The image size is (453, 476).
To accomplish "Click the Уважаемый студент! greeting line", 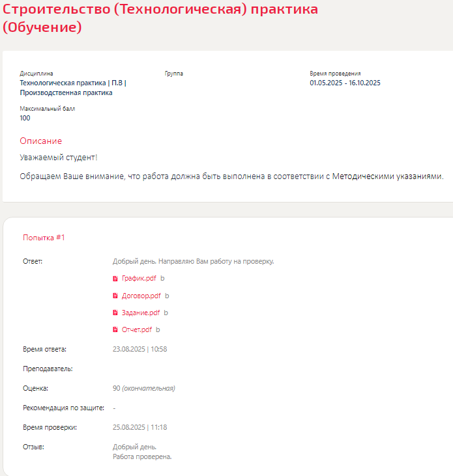I will click(59, 158).
